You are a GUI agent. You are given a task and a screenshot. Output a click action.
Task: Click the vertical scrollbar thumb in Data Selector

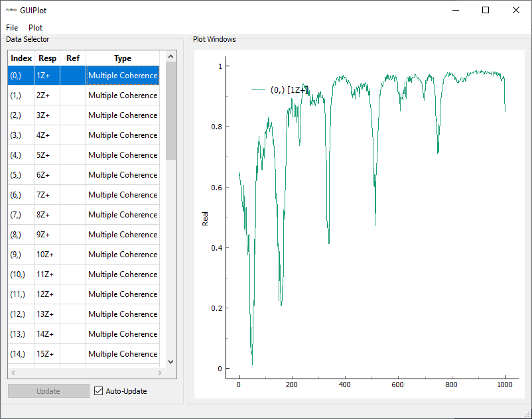click(x=170, y=111)
